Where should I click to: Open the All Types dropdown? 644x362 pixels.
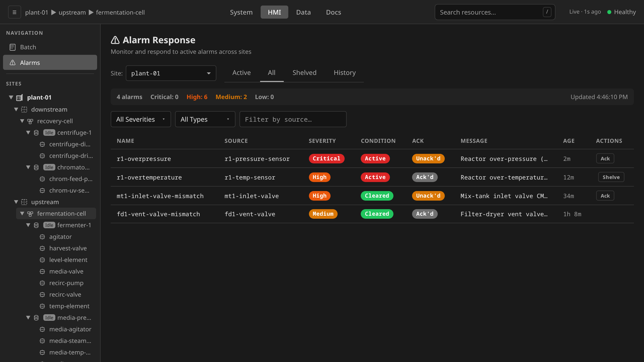click(205, 119)
